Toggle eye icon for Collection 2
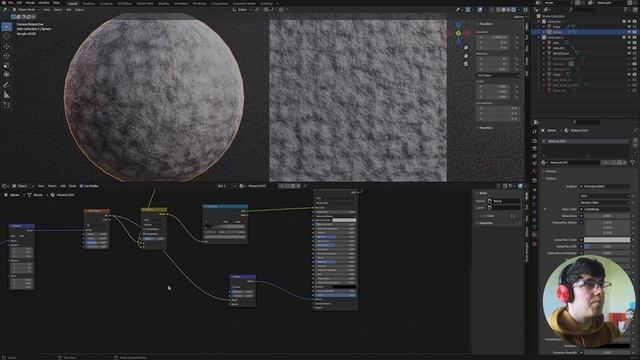The height and width of the screenshot is (360, 640). click(x=629, y=37)
